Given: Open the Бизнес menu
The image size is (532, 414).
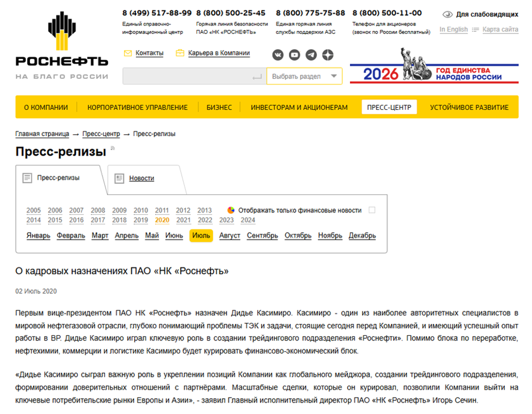Looking at the screenshot, I should coord(219,108).
